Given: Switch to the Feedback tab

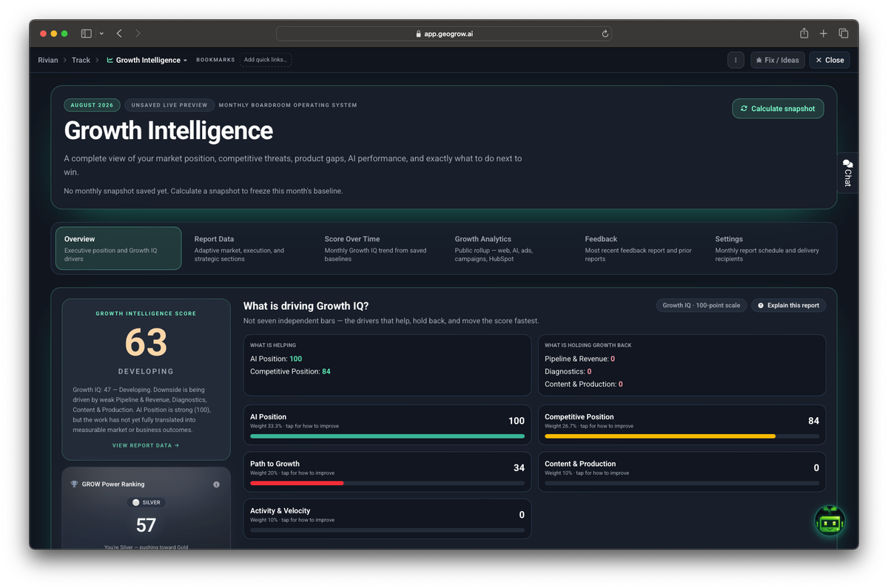Looking at the screenshot, I should tap(639, 249).
